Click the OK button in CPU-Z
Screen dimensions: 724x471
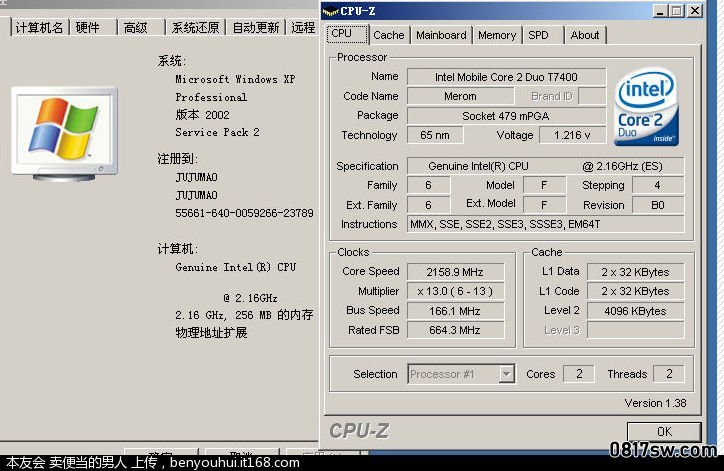[x=664, y=432]
